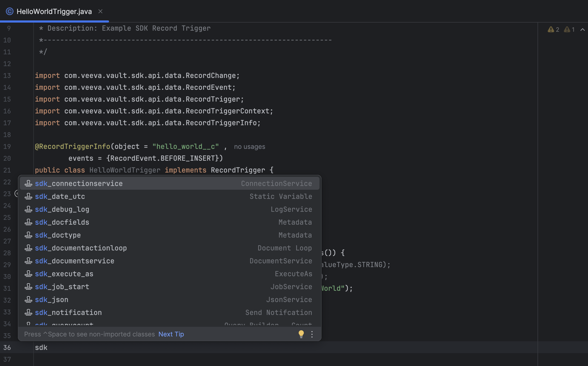
Task: Click the template stamp icon beside sdk_execute_as
Action: [28, 274]
